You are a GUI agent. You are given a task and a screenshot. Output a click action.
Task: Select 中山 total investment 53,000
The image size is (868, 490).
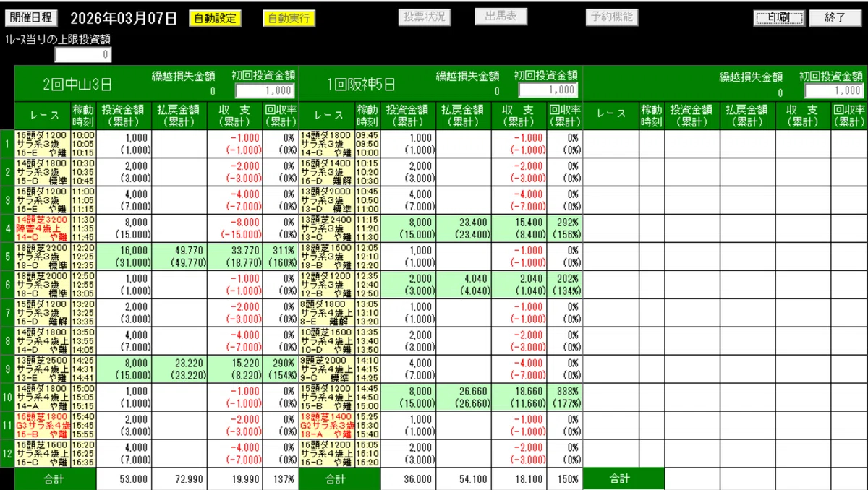click(132, 479)
